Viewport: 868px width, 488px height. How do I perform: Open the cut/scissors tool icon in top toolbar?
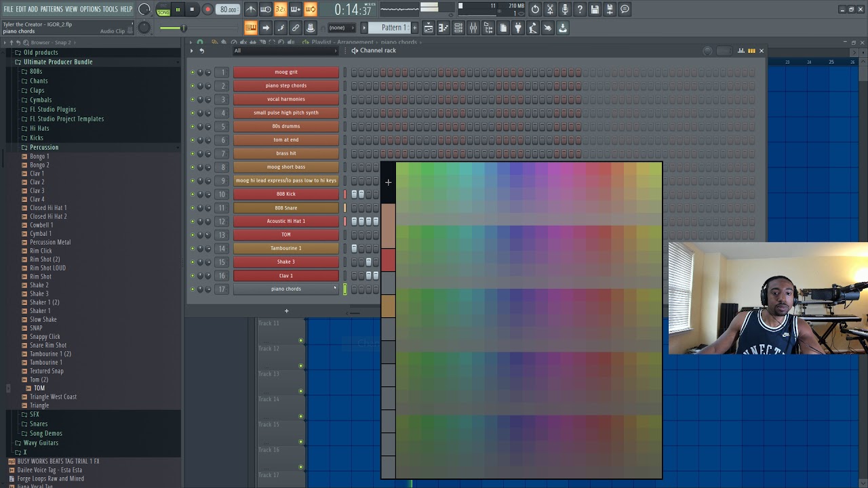(x=550, y=9)
